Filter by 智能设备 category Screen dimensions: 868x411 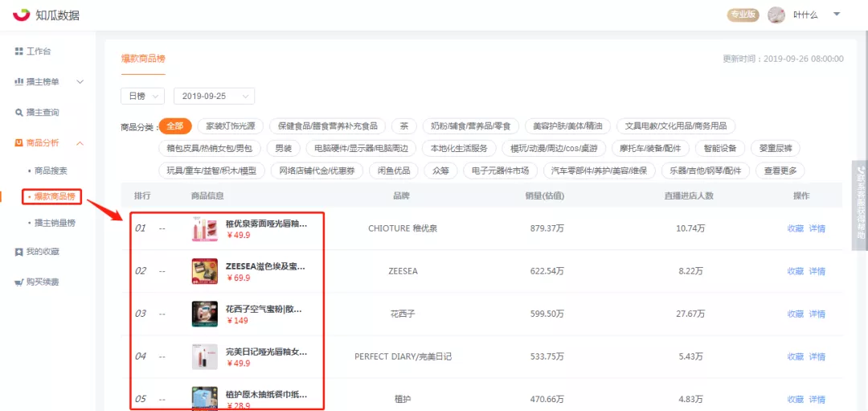[719, 149]
